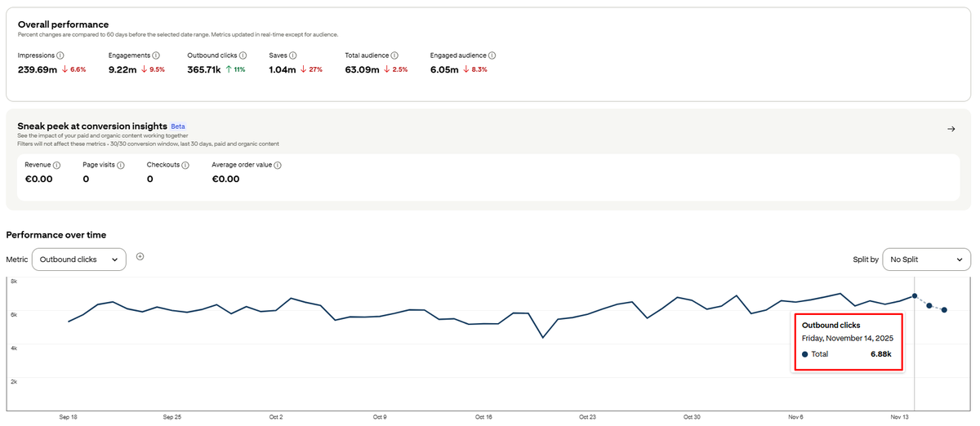Screen dimensions: 980x426
Task: Select the Nov 14 data point on chart
Action: coord(915,296)
